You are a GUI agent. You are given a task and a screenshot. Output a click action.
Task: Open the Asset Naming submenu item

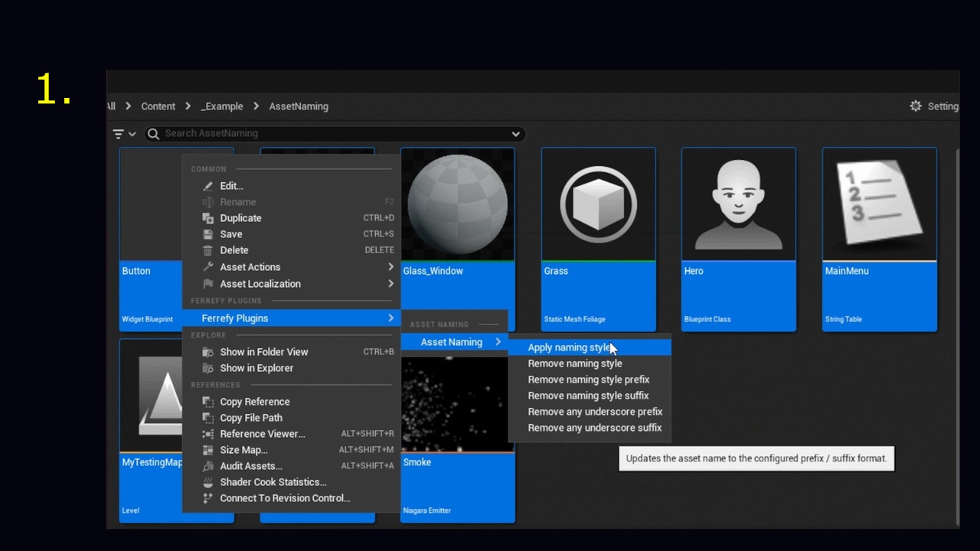(x=455, y=342)
